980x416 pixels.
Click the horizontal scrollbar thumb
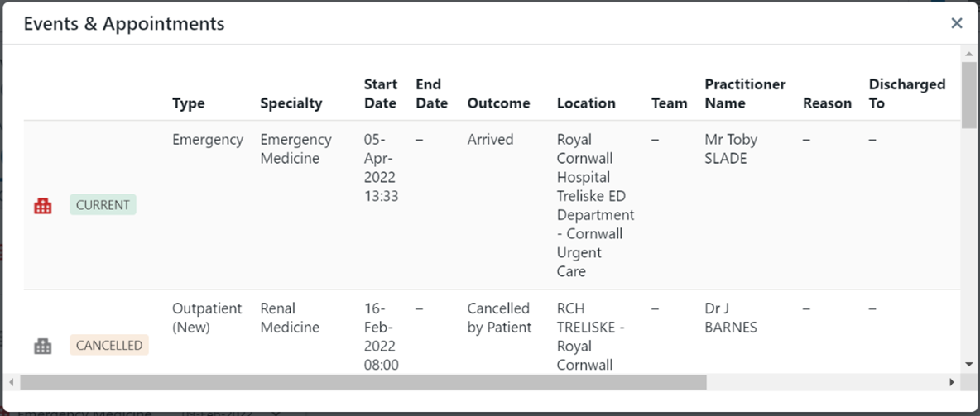[363, 382]
